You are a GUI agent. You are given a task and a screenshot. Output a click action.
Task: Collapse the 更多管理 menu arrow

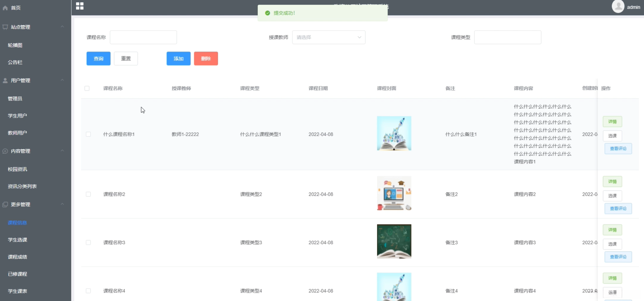coord(62,204)
